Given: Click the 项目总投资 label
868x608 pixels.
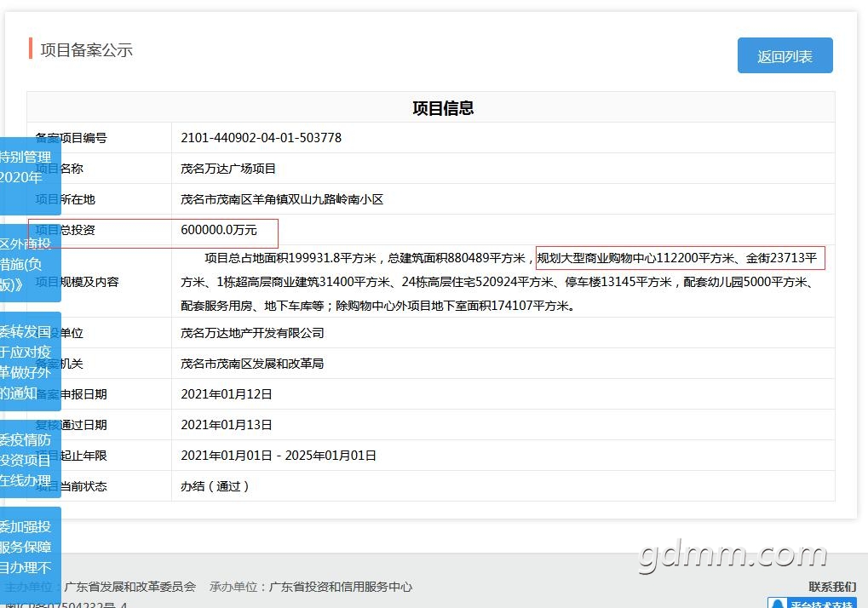Looking at the screenshot, I should tap(65, 230).
